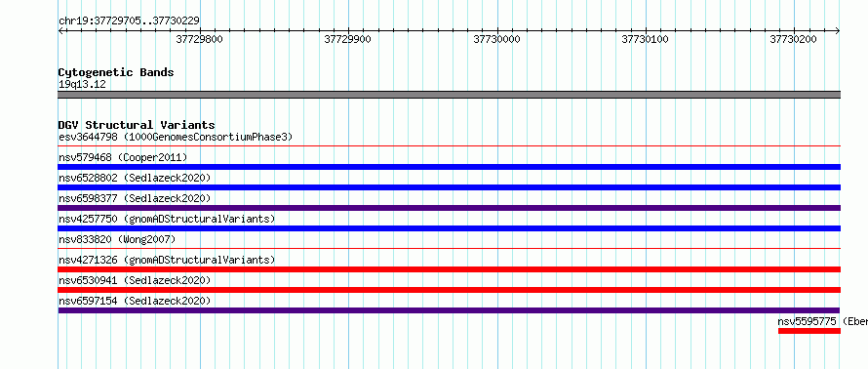Click ruler position 37729800
Screen dimensions: 868x369
pos(199,39)
